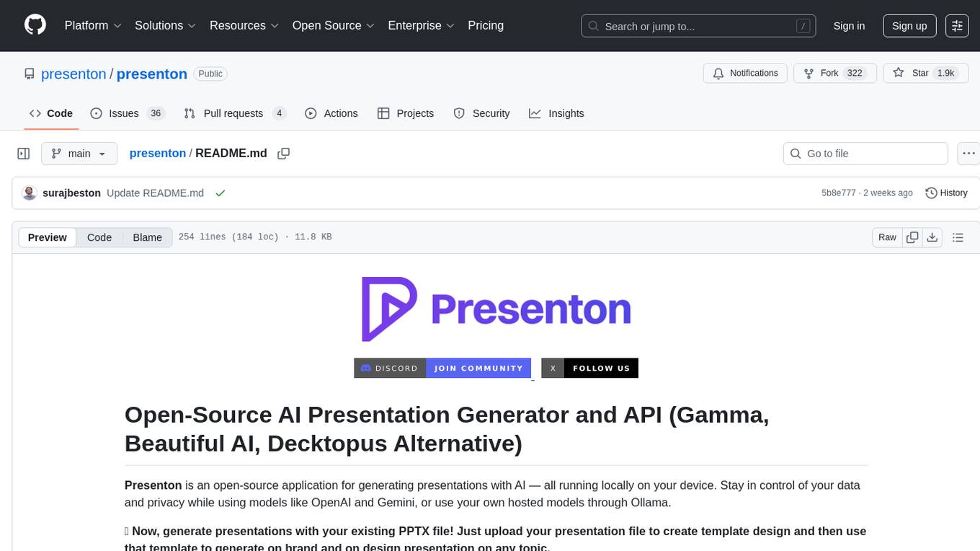This screenshot has height=551, width=980.
Task: Select the Code view
Action: tap(99, 237)
